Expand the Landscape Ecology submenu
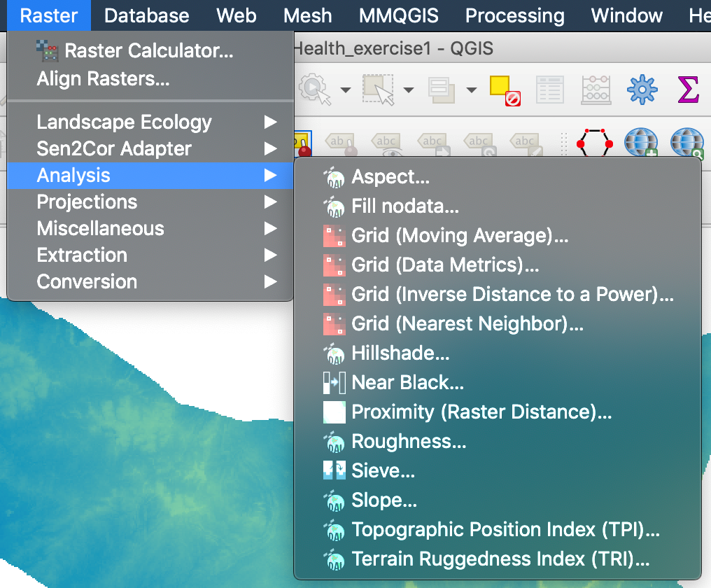This screenshot has height=588, width=711. point(150,122)
